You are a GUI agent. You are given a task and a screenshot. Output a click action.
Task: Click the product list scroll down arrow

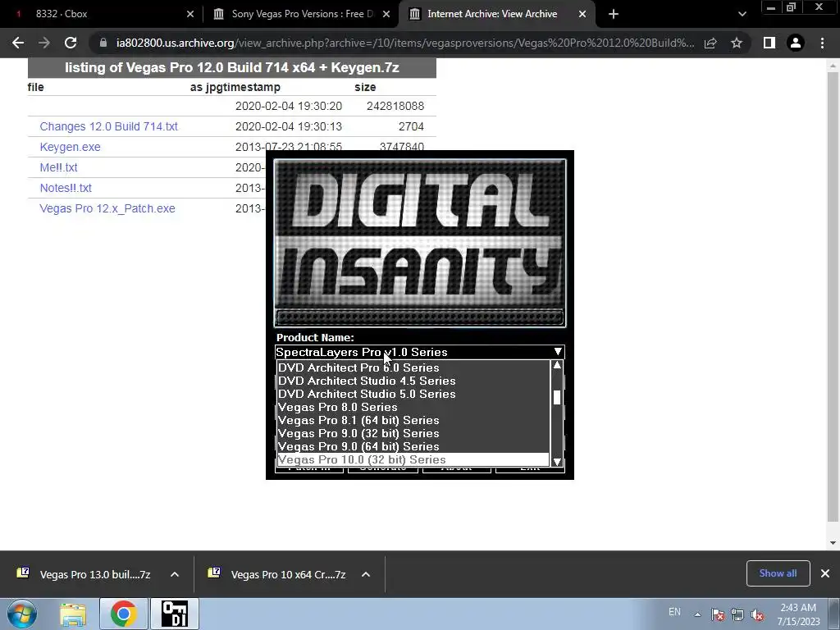[x=557, y=461]
